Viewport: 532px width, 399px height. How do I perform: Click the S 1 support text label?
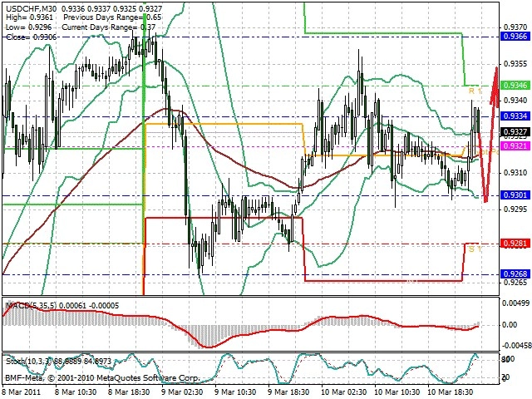[x=475, y=249]
